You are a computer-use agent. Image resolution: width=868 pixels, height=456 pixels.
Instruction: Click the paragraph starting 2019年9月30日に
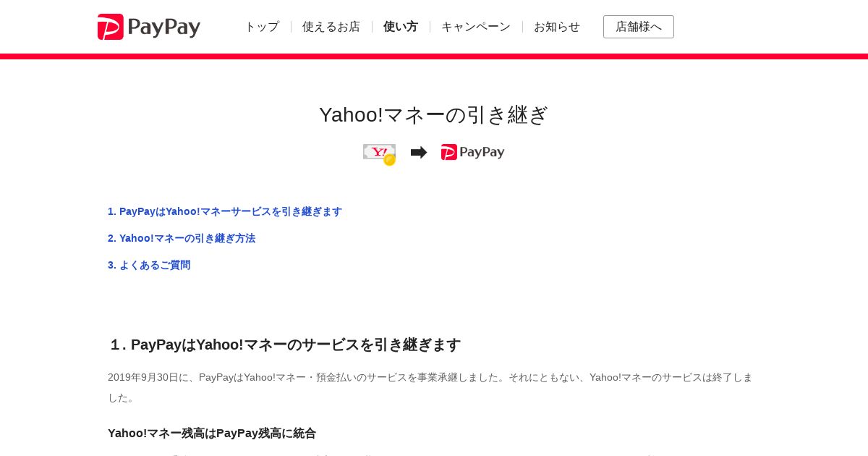(x=430, y=387)
